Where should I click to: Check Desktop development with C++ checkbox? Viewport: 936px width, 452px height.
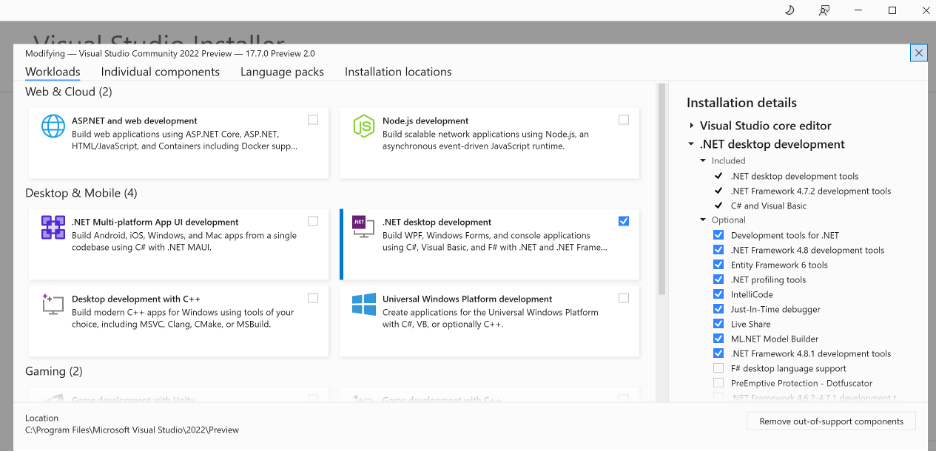[313, 298]
